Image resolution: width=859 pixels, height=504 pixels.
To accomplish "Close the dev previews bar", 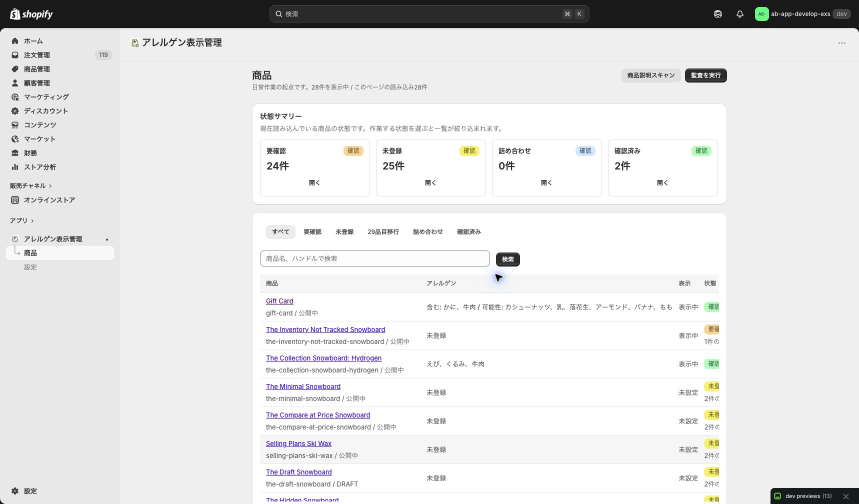I will pyautogui.click(x=846, y=496).
